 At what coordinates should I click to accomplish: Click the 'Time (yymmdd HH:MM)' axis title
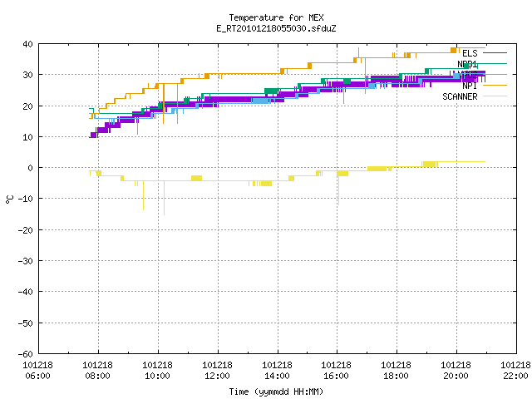tap(276, 392)
